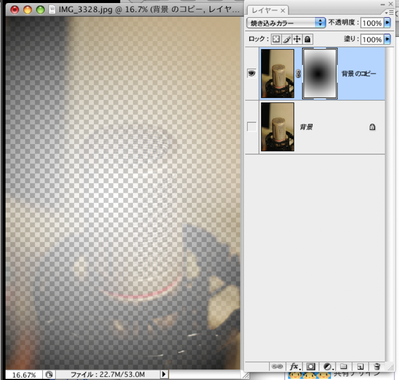The image size is (399, 380).
Task: Open the 焼き込みカラー blend mode dropdown
Action: click(286, 23)
